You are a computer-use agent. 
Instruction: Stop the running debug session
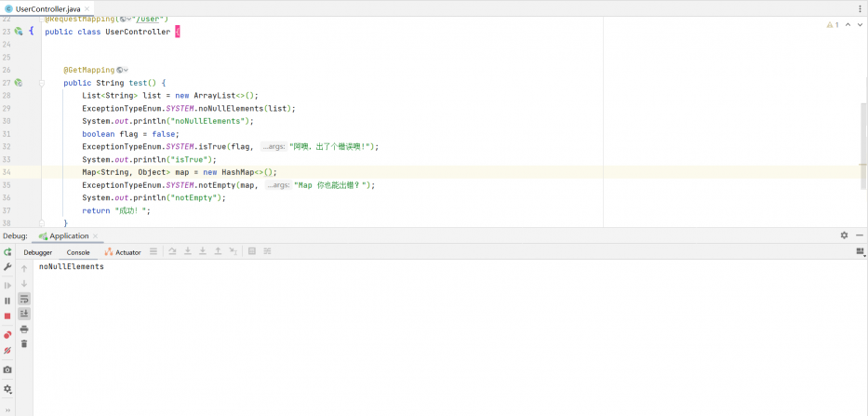(7, 316)
